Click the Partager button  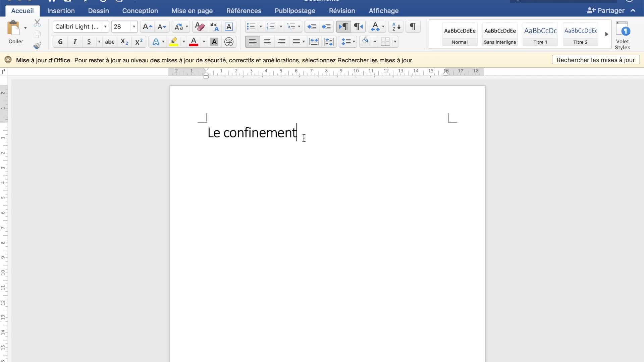click(606, 11)
